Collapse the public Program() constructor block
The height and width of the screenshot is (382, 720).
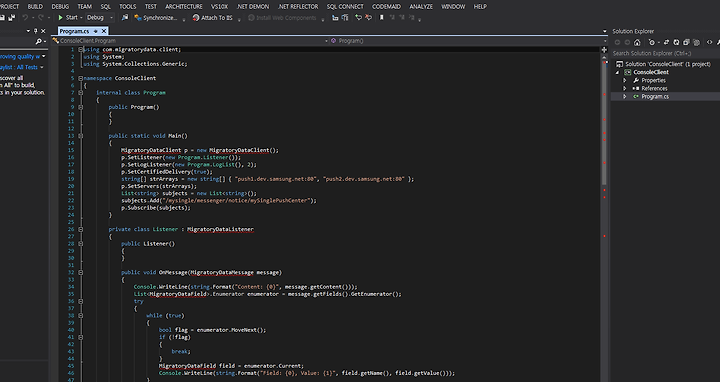[81, 107]
